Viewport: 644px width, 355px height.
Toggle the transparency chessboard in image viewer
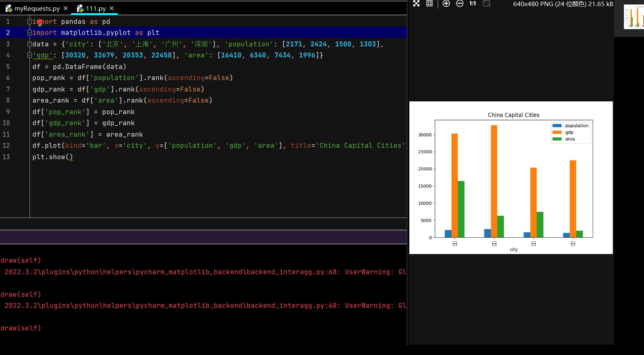[x=416, y=4]
